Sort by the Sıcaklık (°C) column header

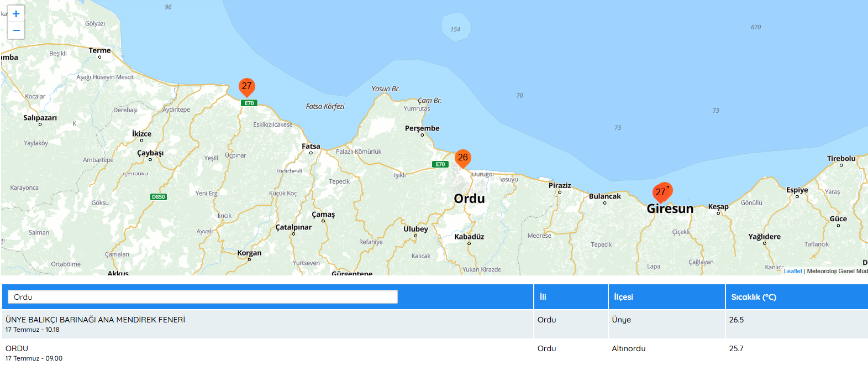tap(797, 297)
